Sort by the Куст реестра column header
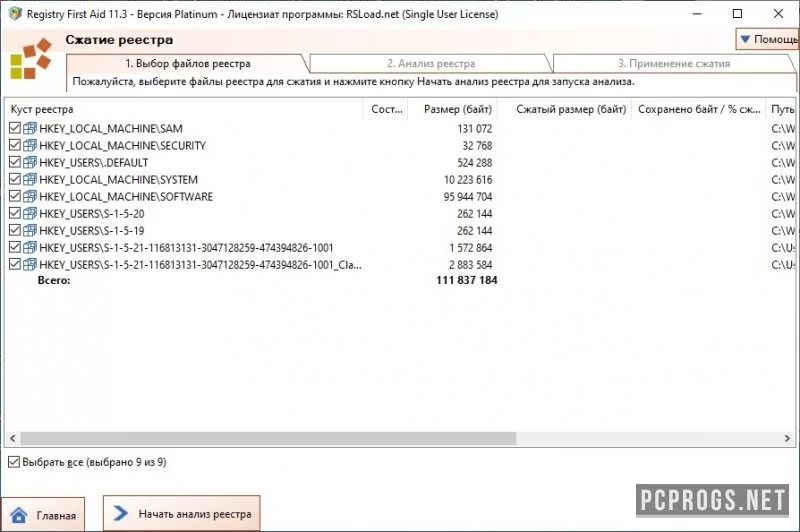Viewport: 800px width, 532px height. pos(184,109)
